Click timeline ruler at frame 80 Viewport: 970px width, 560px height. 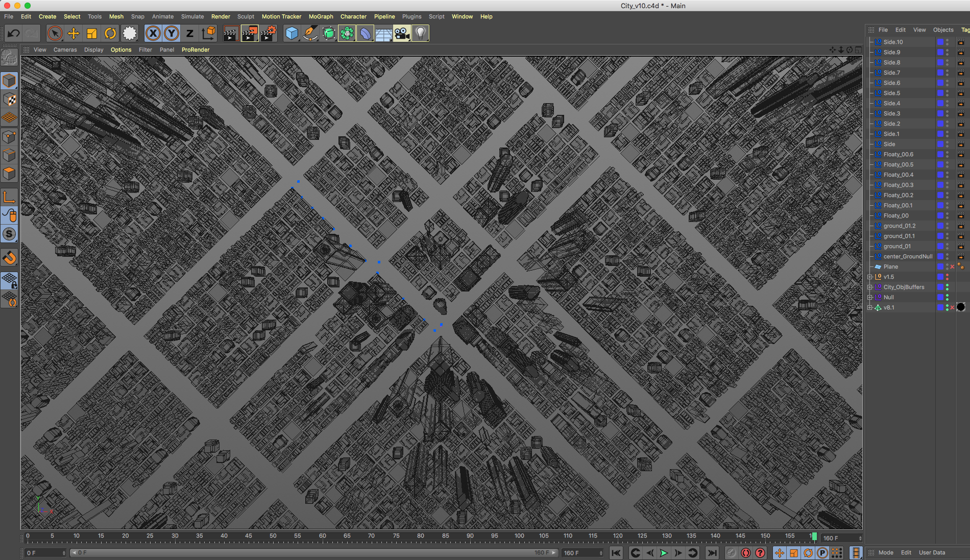[420, 536]
